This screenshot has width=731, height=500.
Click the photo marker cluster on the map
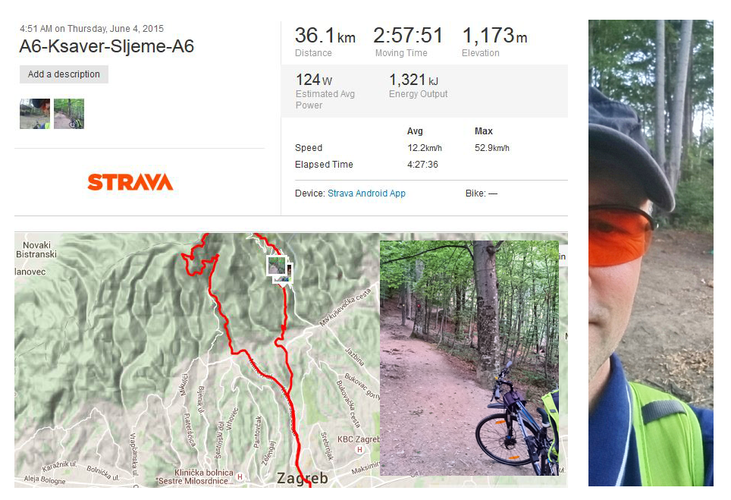[280, 269]
